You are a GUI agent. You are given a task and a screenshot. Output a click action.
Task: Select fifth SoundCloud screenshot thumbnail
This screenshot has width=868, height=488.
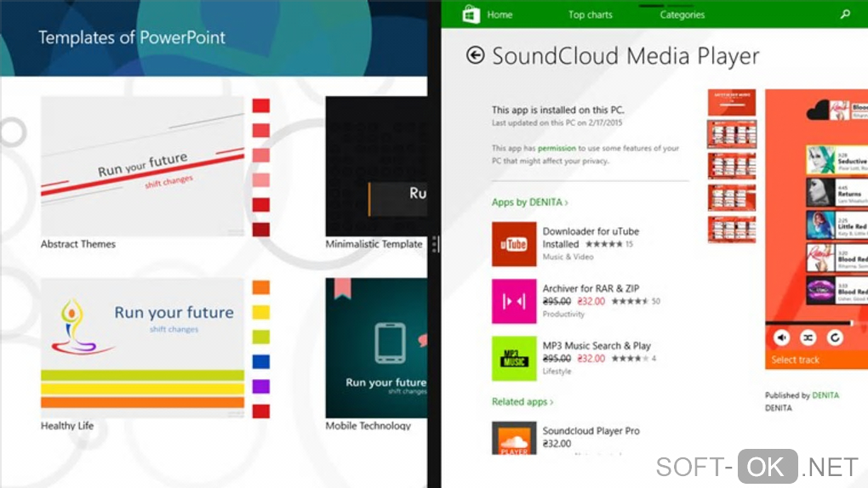tap(731, 229)
